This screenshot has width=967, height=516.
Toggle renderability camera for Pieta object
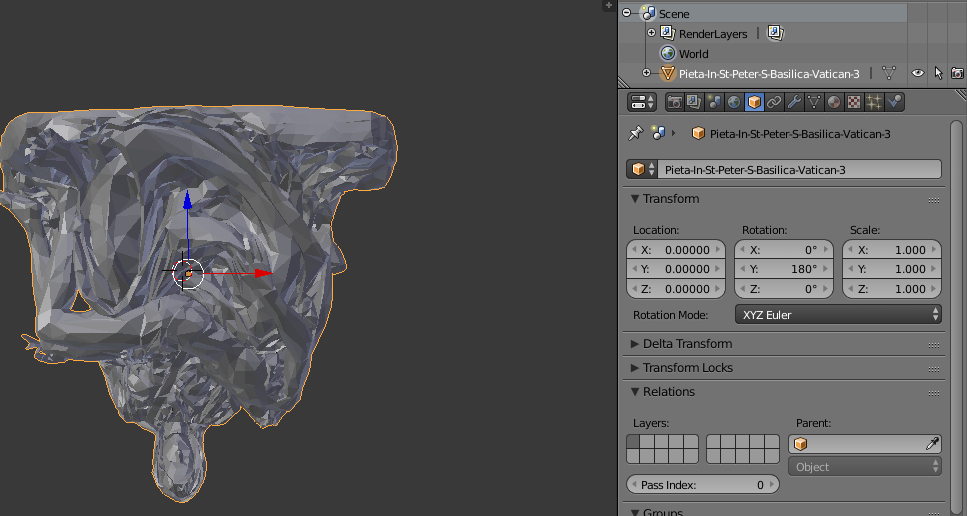coord(957,73)
